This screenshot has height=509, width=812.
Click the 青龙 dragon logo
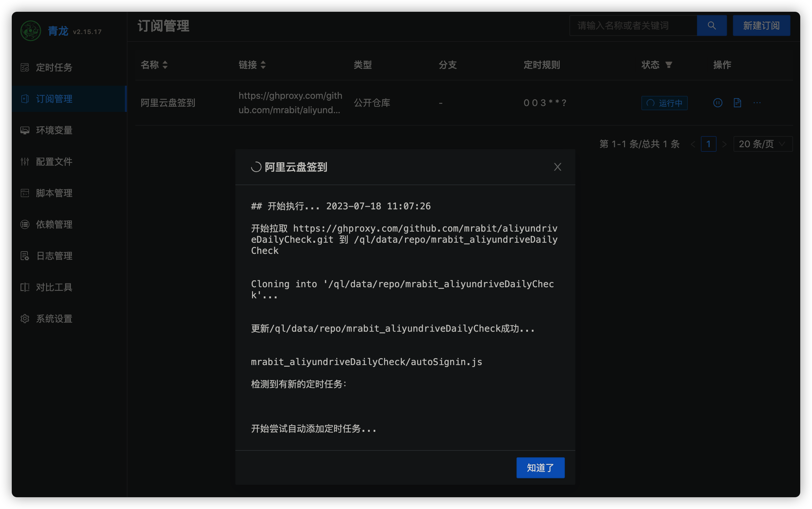click(31, 31)
